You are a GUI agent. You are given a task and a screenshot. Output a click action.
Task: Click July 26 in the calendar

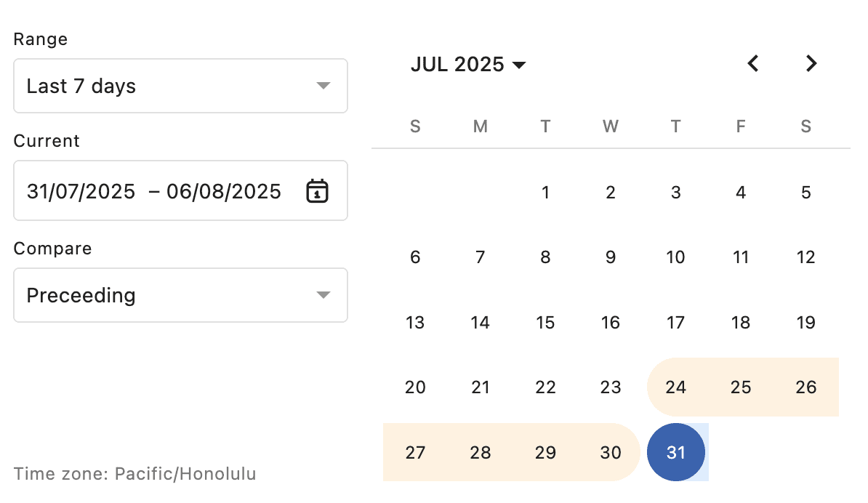[x=805, y=387]
